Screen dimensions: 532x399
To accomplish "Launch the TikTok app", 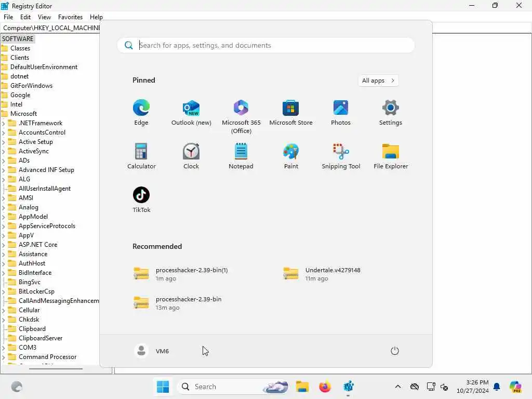I will coord(141,199).
